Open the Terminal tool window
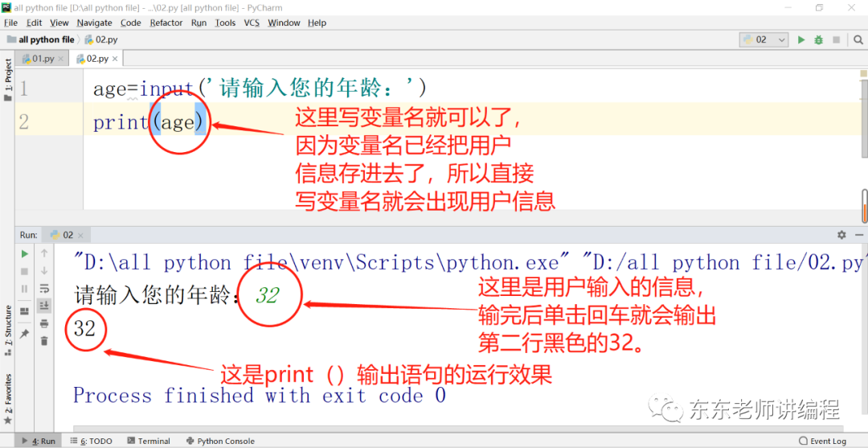This screenshot has width=868, height=448. 149,442
